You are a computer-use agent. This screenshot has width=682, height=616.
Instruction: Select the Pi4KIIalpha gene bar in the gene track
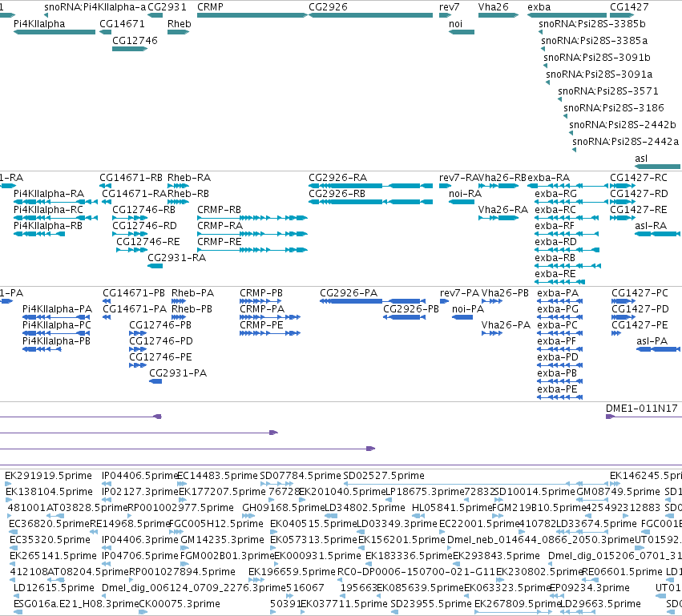click(54, 32)
